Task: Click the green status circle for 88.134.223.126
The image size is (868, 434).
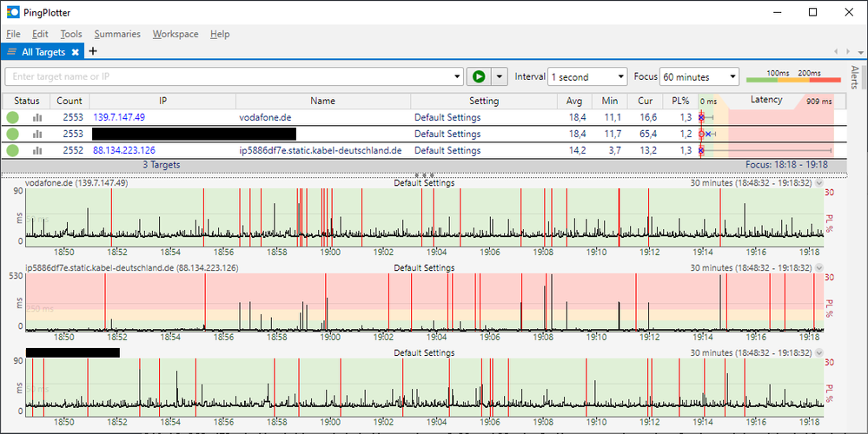Action: click(13, 150)
